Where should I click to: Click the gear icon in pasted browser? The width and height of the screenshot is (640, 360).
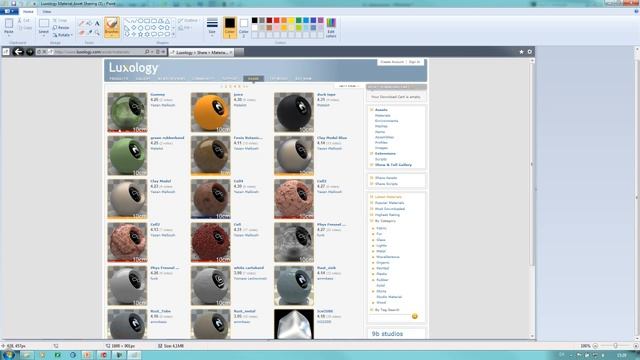pyautogui.click(x=530, y=52)
